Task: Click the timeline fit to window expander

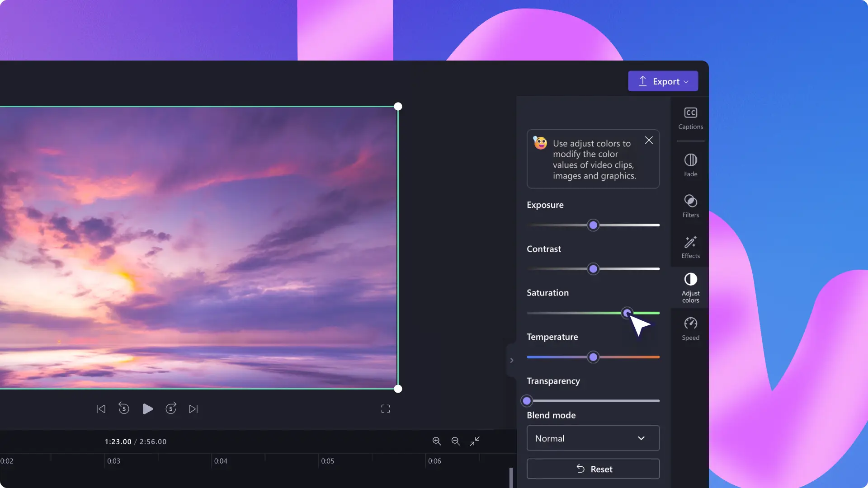Action: click(475, 441)
